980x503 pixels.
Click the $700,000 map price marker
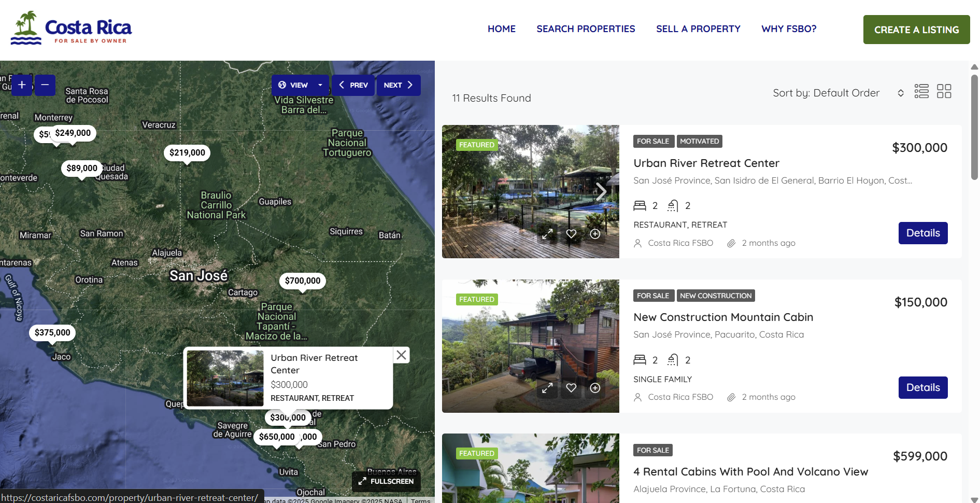[303, 281]
